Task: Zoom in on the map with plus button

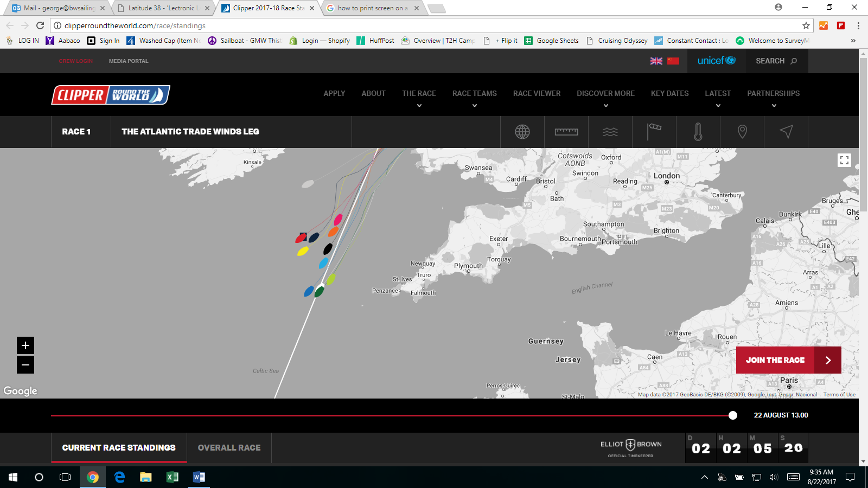Action: pyautogui.click(x=25, y=345)
